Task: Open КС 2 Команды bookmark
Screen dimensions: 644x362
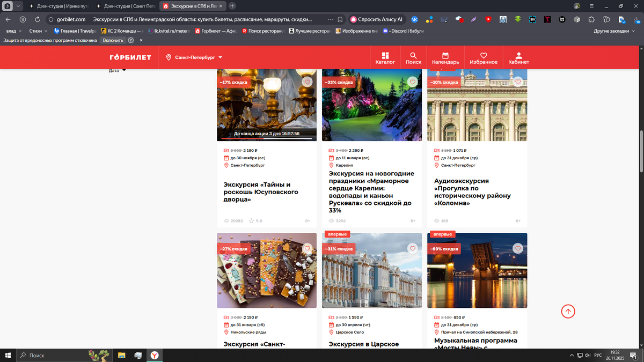Action: point(121,31)
